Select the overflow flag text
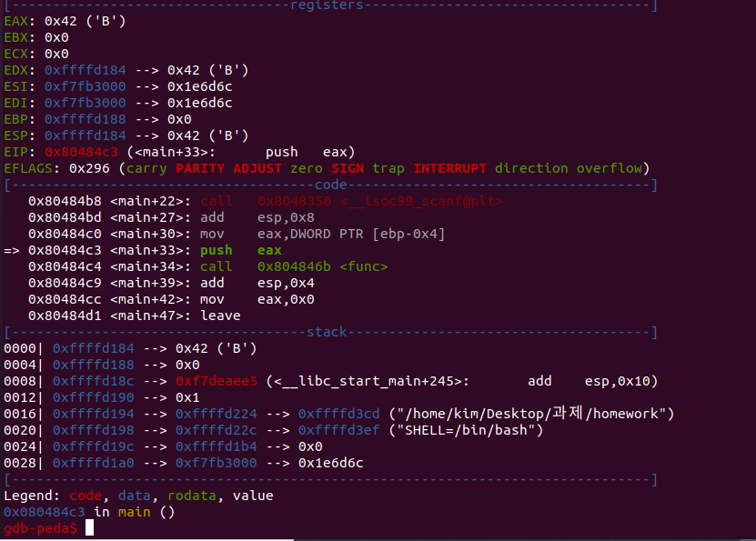The width and height of the screenshot is (756, 541). coord(610,168)
